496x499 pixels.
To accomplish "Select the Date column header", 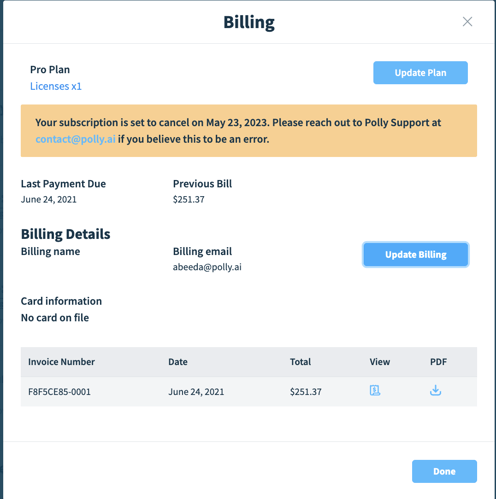I will [x=178, y=362].
